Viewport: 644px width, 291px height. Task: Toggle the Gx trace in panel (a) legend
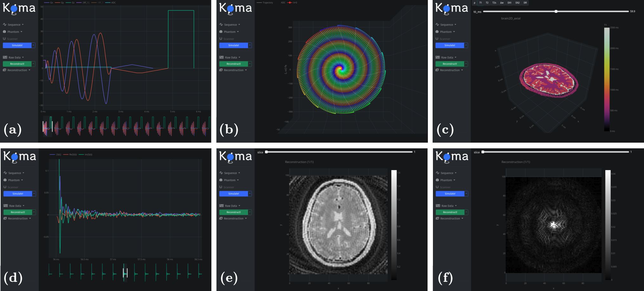click(48, 3)
